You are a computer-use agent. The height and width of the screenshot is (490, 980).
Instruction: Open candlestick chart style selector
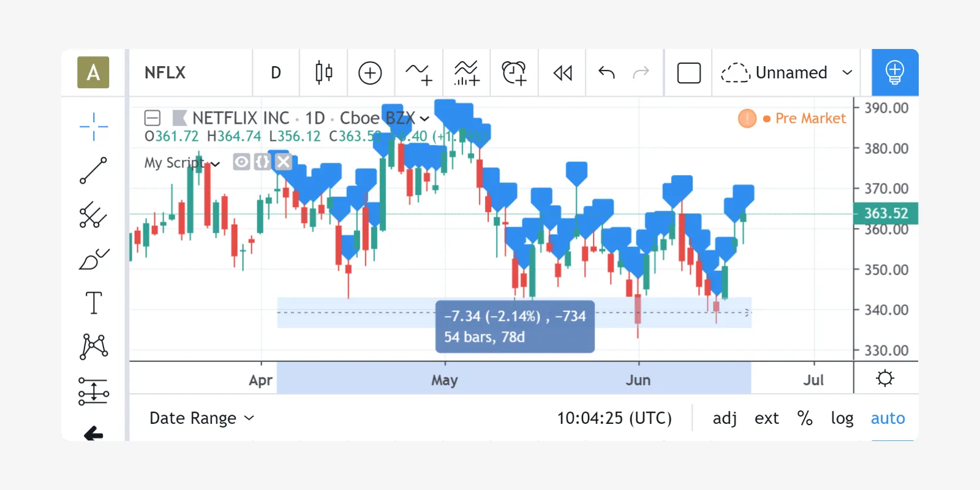(x=324, y=72)
